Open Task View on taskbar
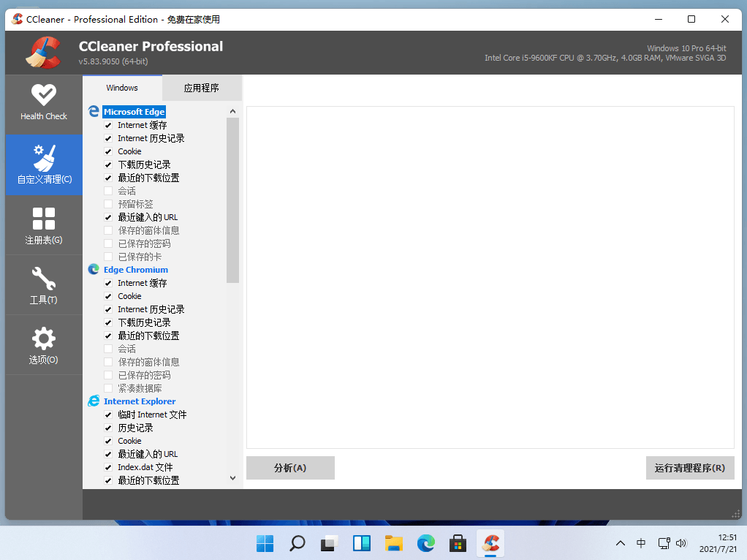 coord(329,543)
